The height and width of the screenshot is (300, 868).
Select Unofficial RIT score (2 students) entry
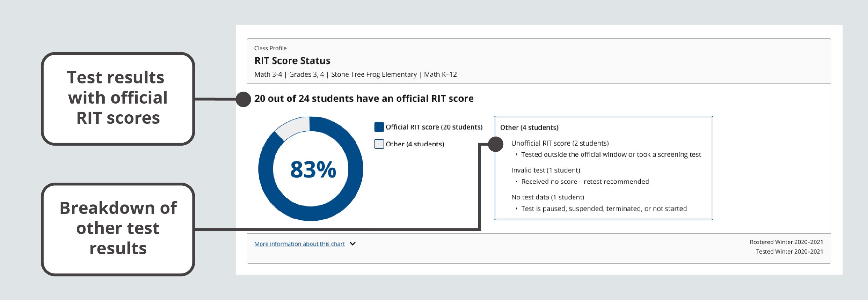(x=560, y=143)
